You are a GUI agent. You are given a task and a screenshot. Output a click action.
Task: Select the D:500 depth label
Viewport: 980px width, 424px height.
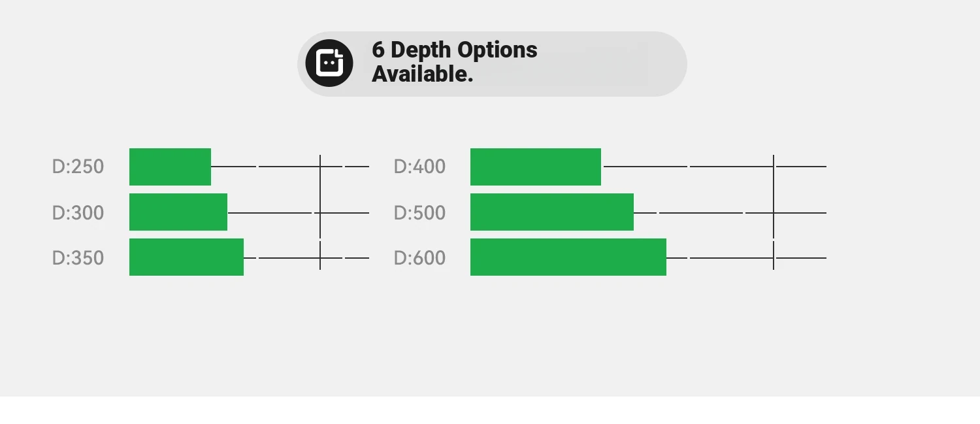[419, 213]
